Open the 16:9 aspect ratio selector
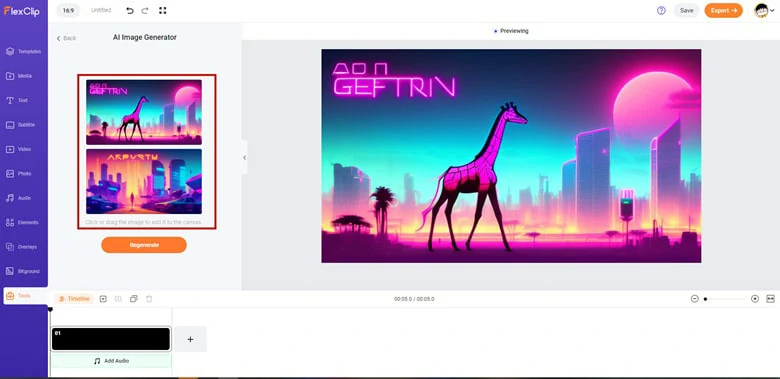The height and width of the screenshot is (379, 780). coord(68,10)
